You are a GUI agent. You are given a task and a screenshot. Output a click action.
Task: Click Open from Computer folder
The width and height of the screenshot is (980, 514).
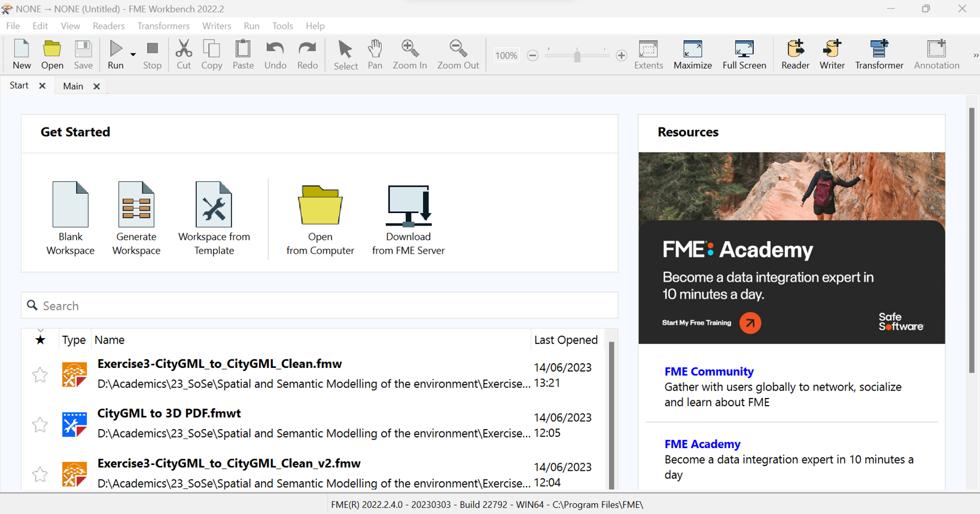pyautogui.click(x=320, y=219)
